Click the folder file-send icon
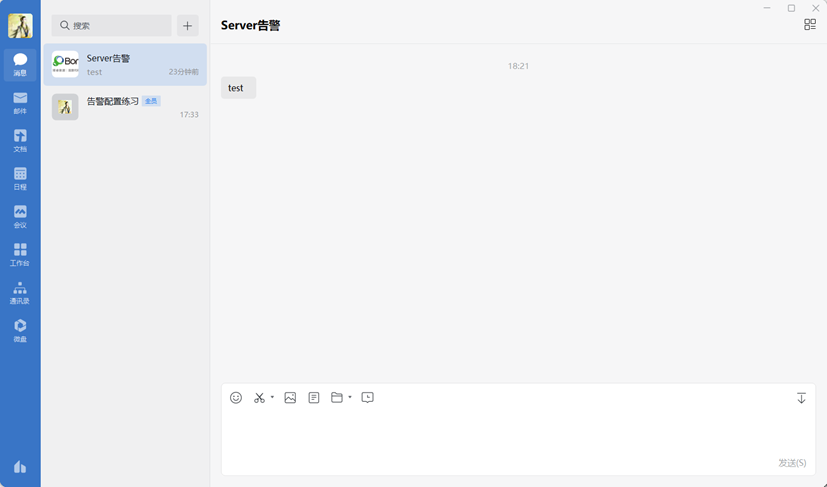This screenshot has width=827, height=487. point(336,398)
